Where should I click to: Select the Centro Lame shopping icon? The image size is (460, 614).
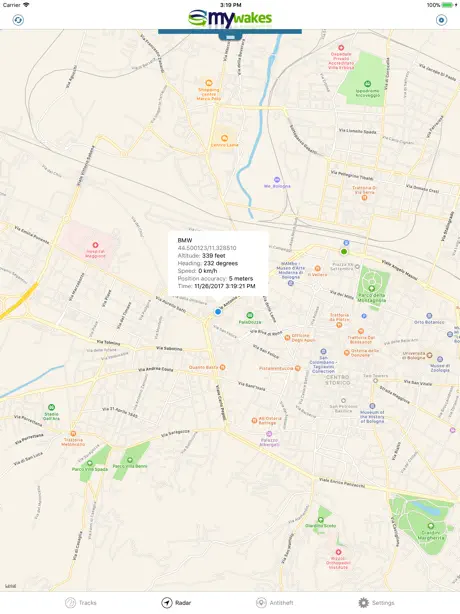point(224,138)
